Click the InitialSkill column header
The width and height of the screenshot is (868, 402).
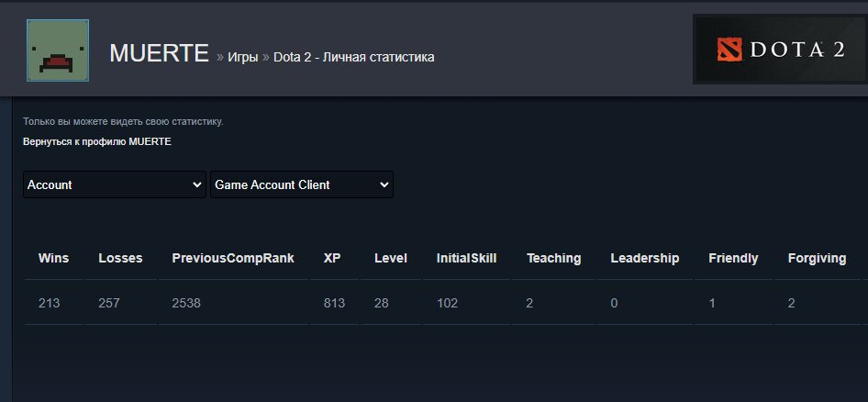[x=467, y=258]
